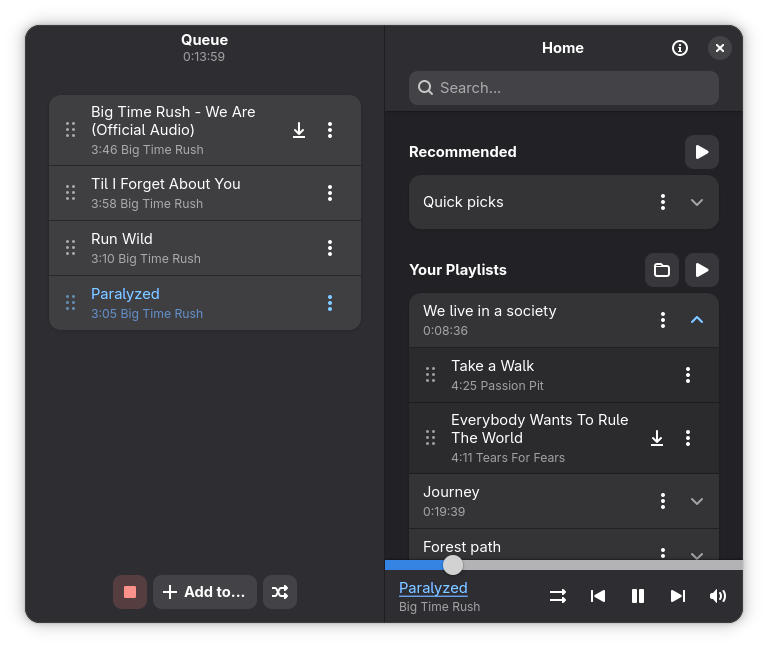The height and width of the screenshot is (648, 768).
Task: Shuffle the queue
Action: click(280, 592)
